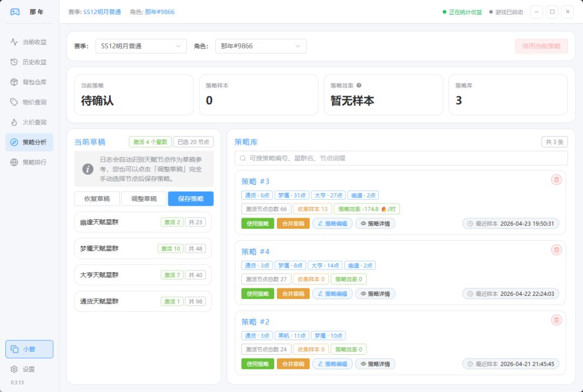The image size is (583, 392).
Task: Open 策略排行 in sidebar
Action: (x=29, y=162)
